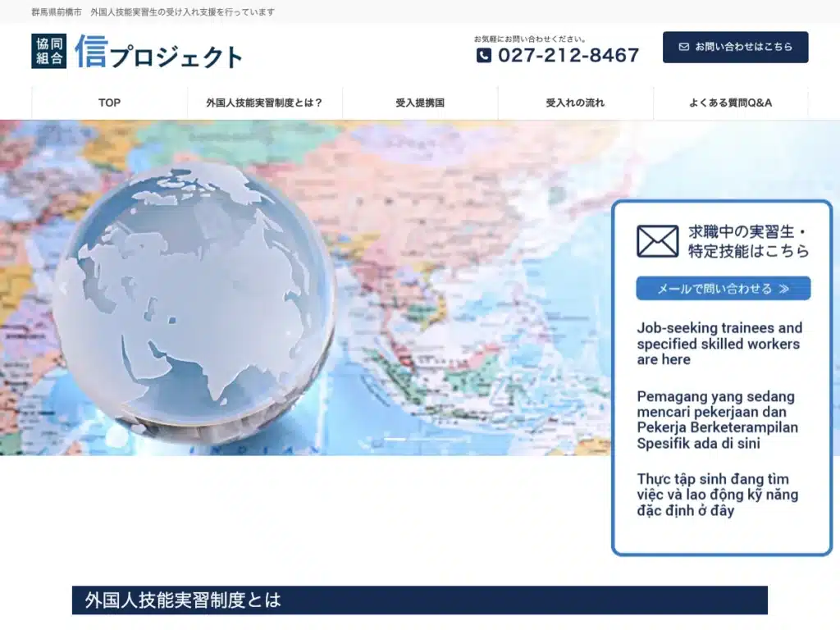This screenshot has width=840, height=630.
Task: Click the double-chevron arrow on メールで問い合わせる
Action: [x=783, y=289]
